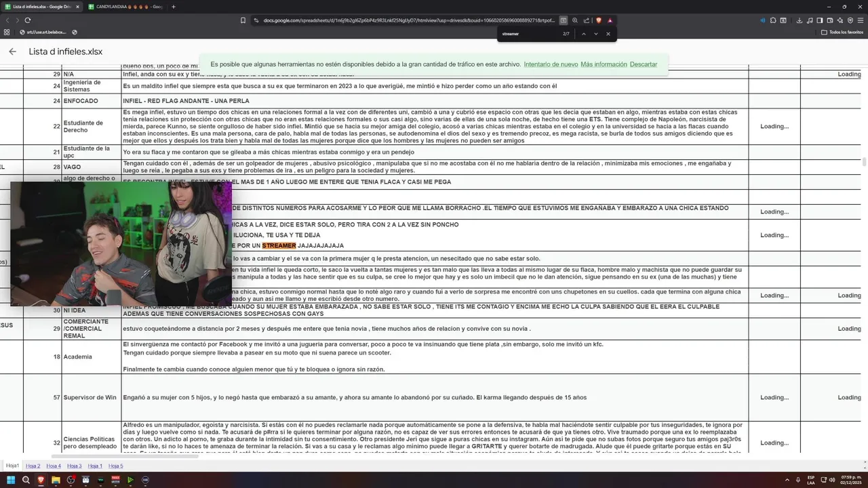Open the downloads icon in the browser toolbar
The height and width of the screenshot is (488, 868).
point(800,20)
